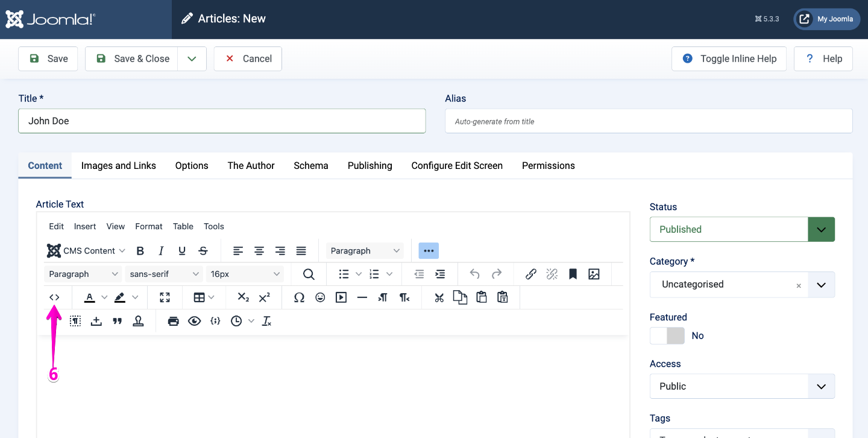Viewport: 868px width, 438px height.
Task: Click the print icon in editor
Action: click(x=174, y=322)
